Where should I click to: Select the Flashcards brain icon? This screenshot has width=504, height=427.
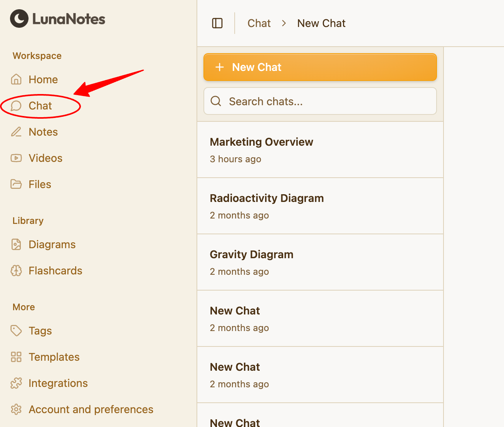coord(16,271)
